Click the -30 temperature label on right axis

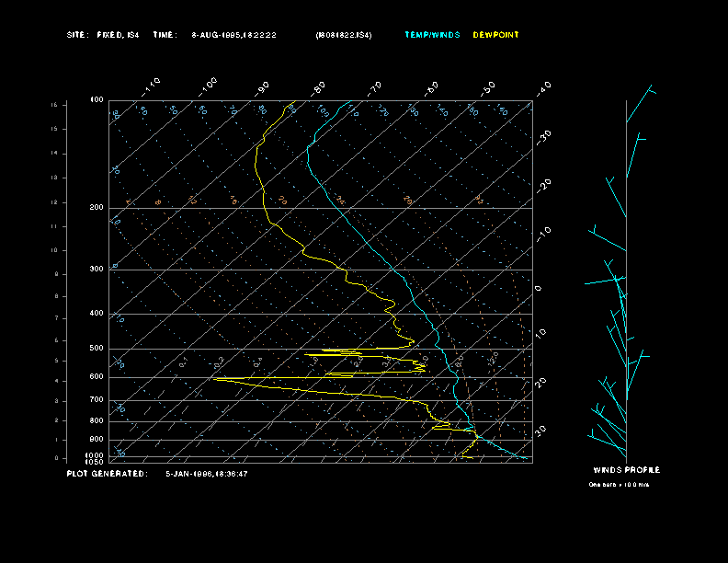pyautogui.click(x=543, y=137)
